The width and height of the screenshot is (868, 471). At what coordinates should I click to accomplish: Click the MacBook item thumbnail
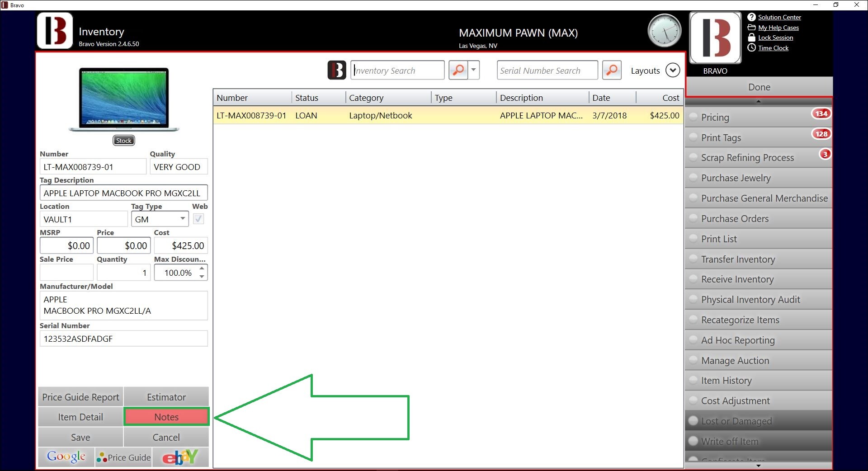(124, 99)
